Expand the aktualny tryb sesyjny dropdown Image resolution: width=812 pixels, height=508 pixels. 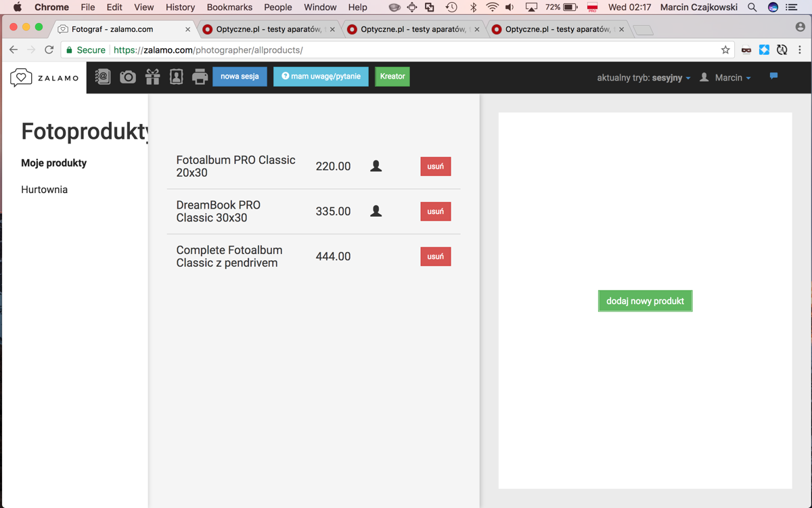644,78
